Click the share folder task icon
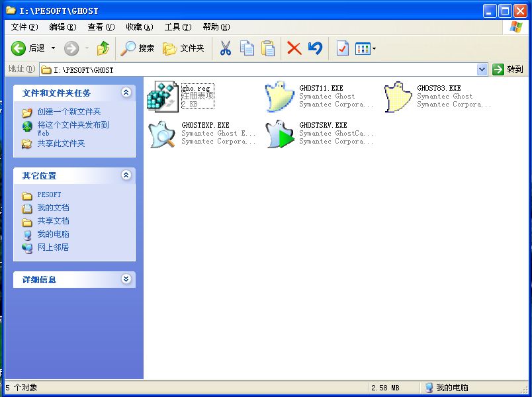532x397 pixels. coord(27,144)
